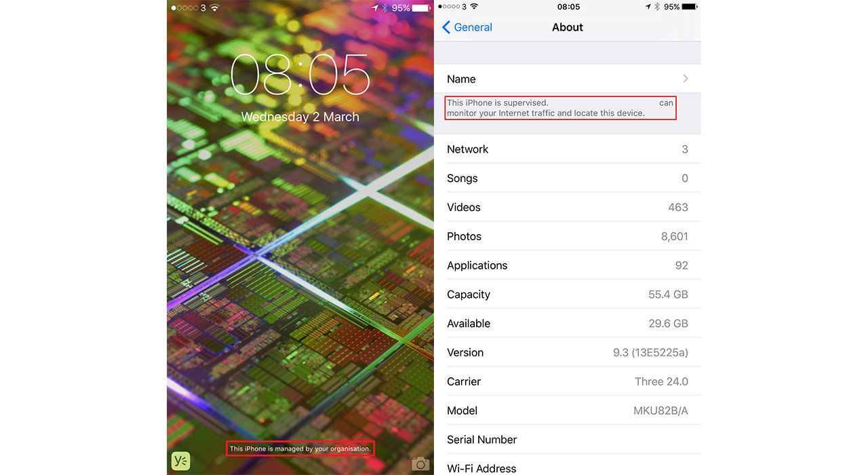The height and width of the screenshot is (475, 868).
Task: Select the Applications count 92
Action: click(682, 266)
